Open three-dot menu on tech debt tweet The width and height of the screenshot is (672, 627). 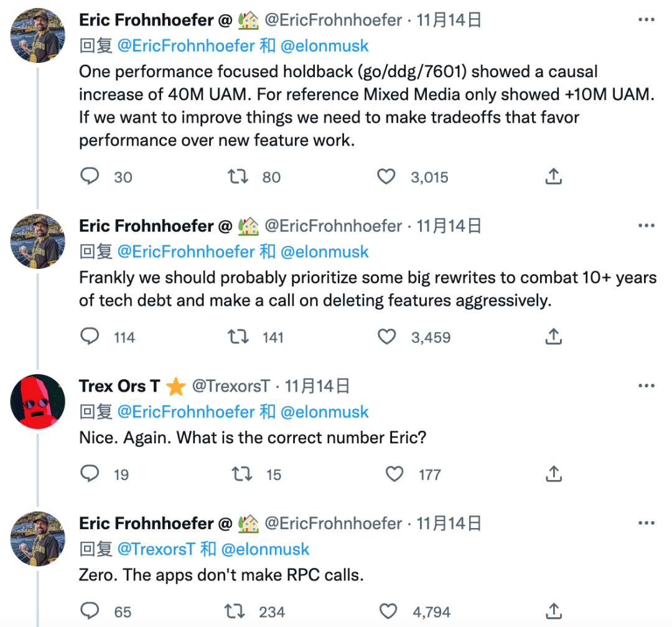point(647,225)
